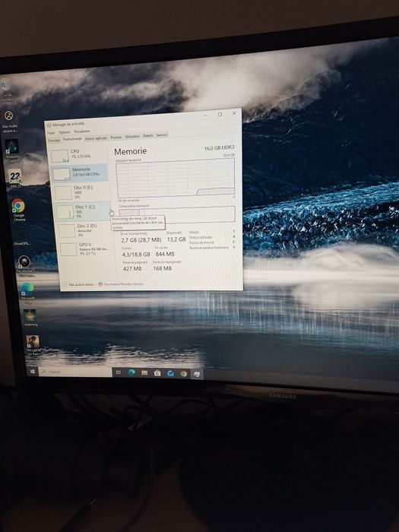The width and height of the screenshot is (399, 532).
Task: Open the Recycle Bin desktop icon
Action: pyautogui.click(x=6, y=91)
